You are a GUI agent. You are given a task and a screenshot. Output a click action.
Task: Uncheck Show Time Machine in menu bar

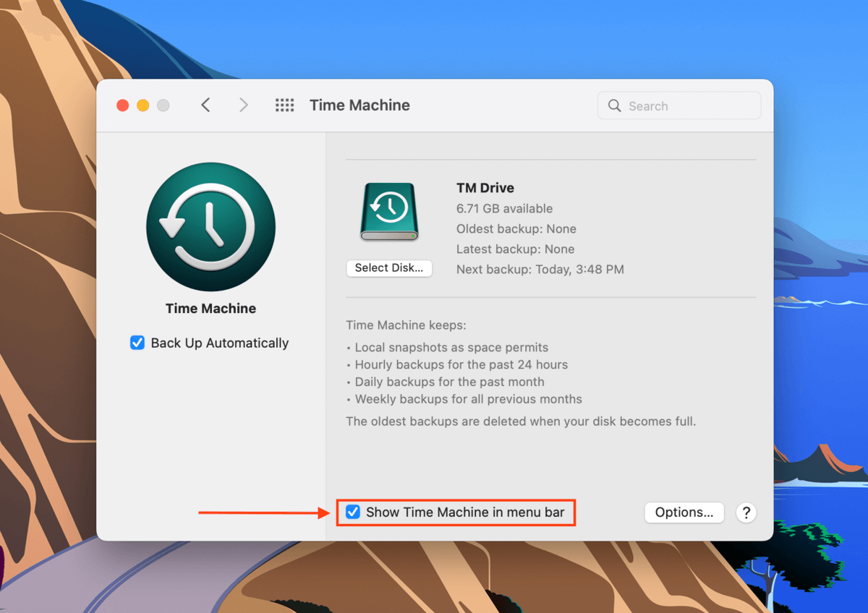point(353,512)
